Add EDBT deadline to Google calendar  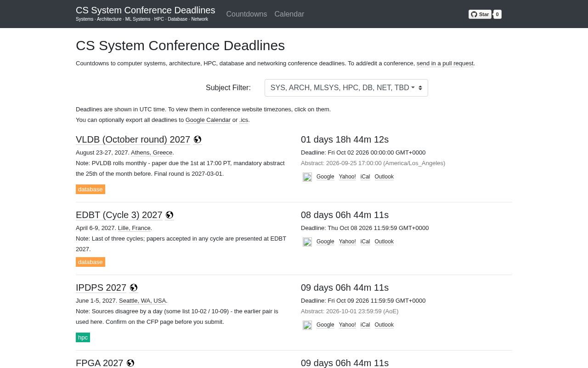click(x=325, y=241)
